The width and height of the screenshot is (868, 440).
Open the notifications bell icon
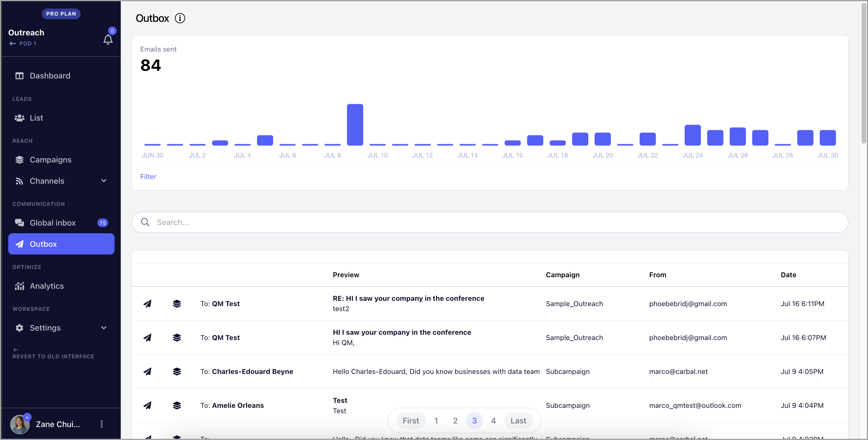click(108, 40)
